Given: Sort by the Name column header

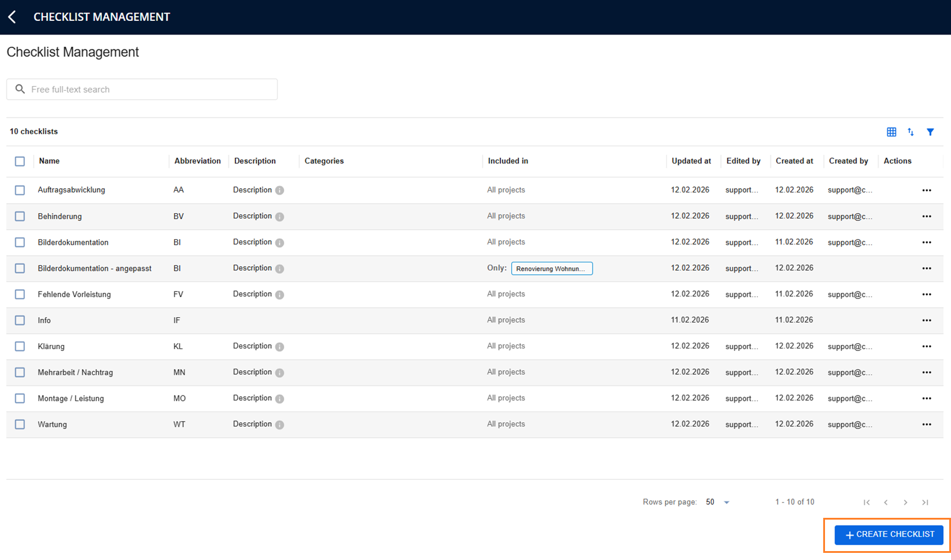Looking at the screenshot, I should (x=49, y=161).
